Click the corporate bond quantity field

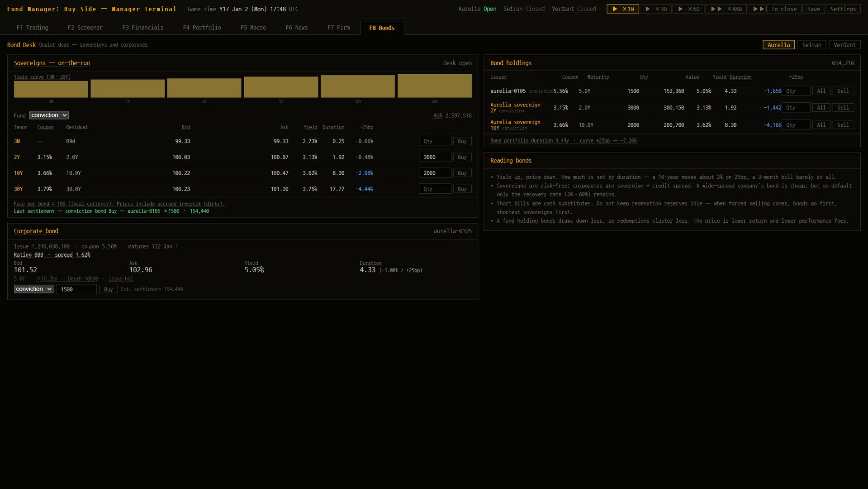click(76, 289)
